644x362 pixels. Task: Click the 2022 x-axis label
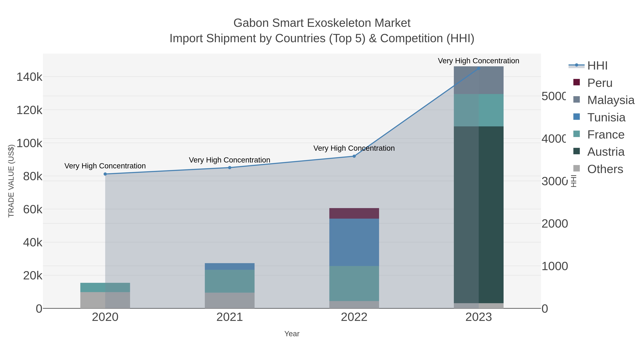pos(354,317)
